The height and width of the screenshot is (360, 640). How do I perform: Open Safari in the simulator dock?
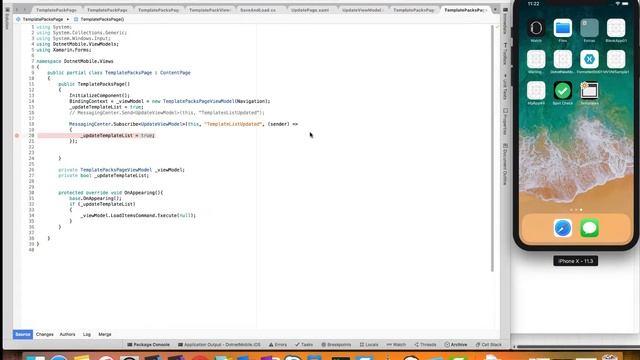pos(562,228)
